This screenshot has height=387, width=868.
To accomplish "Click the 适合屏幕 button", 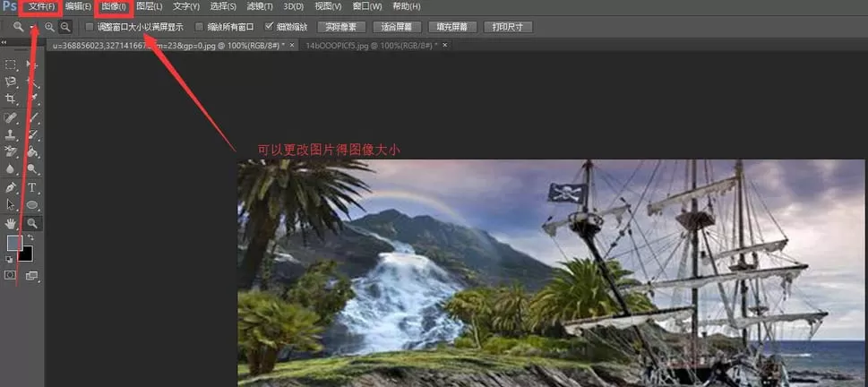I will point(397,27).
